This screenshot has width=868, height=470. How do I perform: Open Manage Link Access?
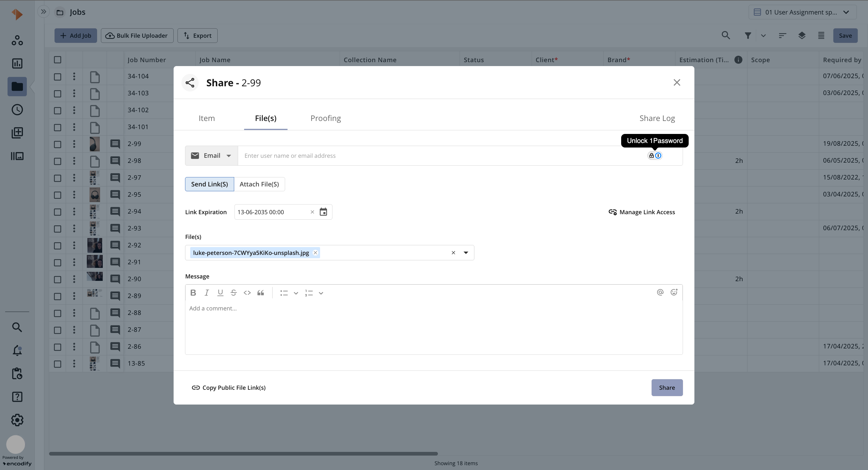pyautogui.click(x=642, y=212)
